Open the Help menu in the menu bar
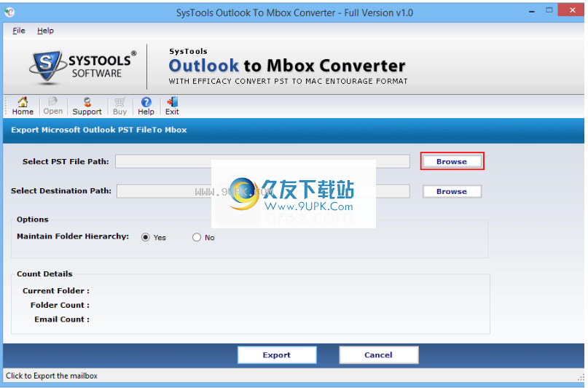588x388 pixels. (45, 31)
